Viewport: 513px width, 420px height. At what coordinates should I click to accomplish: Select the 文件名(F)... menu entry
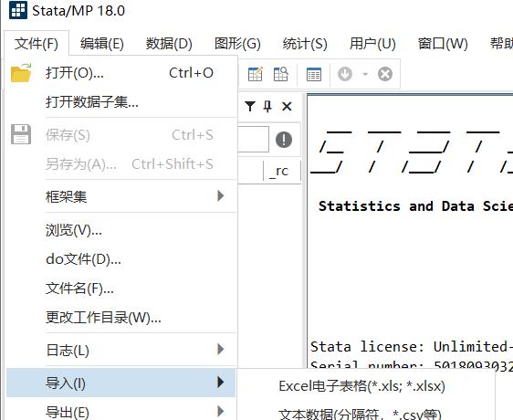click(121, 289)
